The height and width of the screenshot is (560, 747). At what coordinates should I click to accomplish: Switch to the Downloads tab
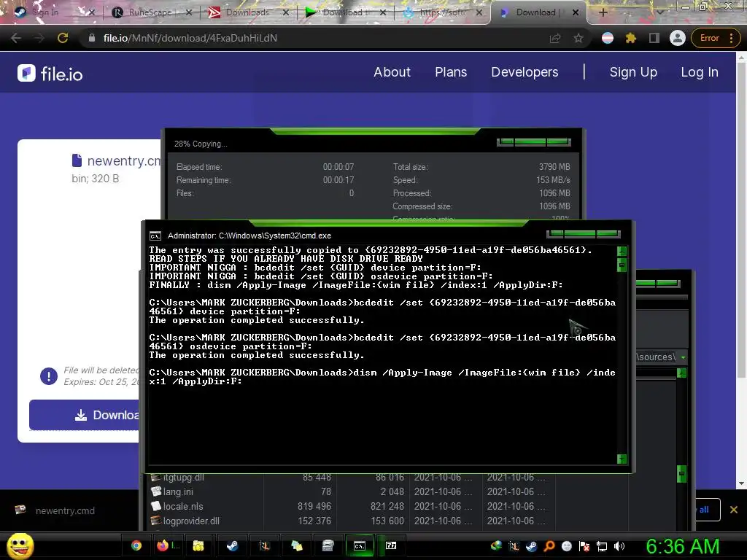(247, 12)
